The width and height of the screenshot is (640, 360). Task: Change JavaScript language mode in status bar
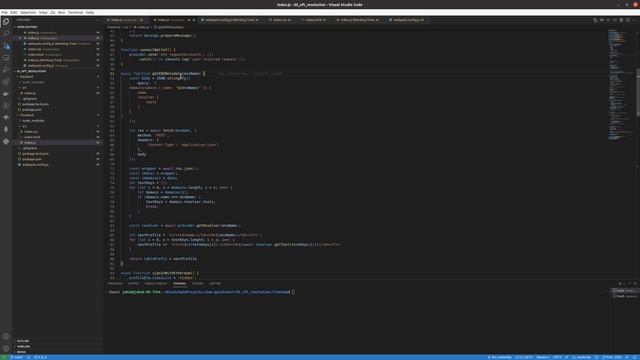coord(581,357)
